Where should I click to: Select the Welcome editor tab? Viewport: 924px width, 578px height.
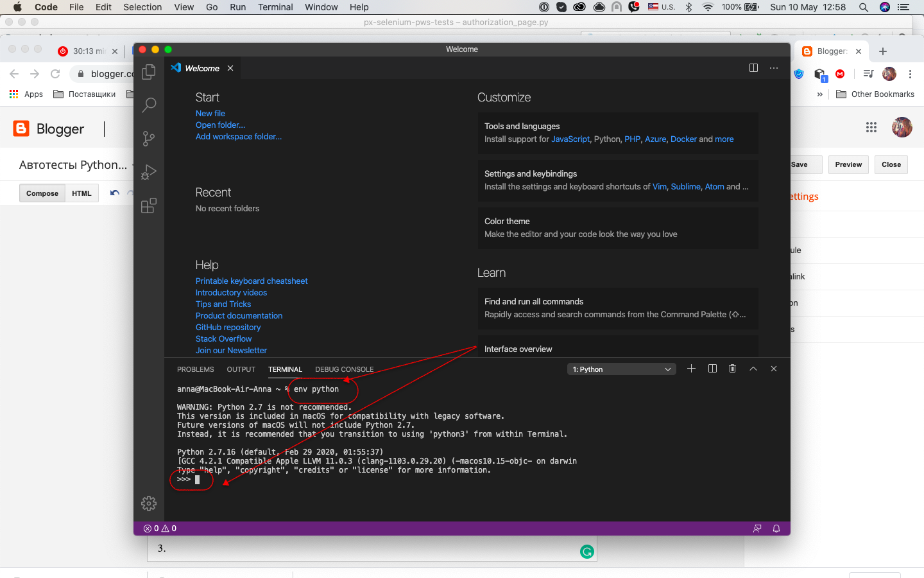[x=202, y=68]
